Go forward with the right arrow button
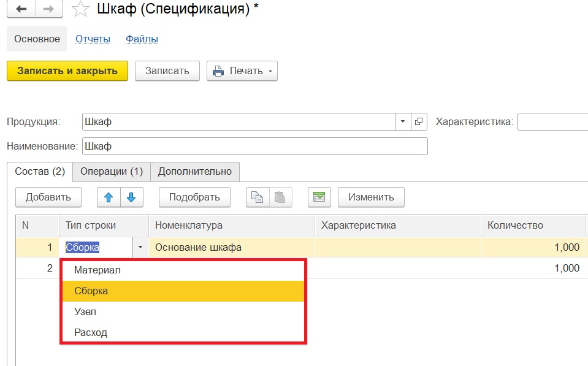 click(x=49, y=9)
